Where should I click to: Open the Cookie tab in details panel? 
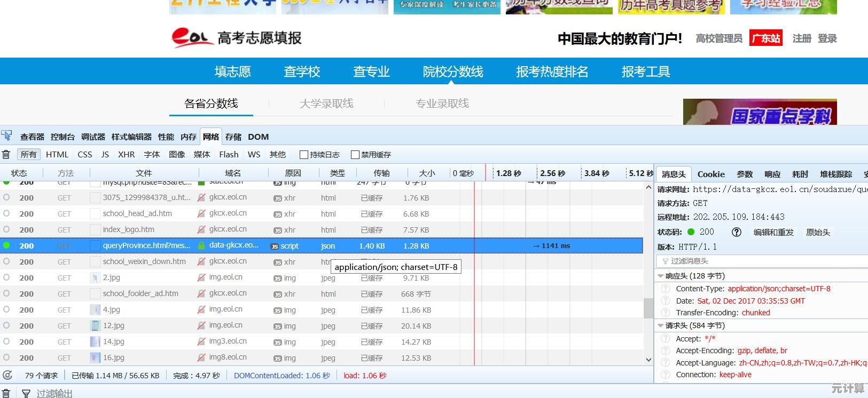pos(710,174)
